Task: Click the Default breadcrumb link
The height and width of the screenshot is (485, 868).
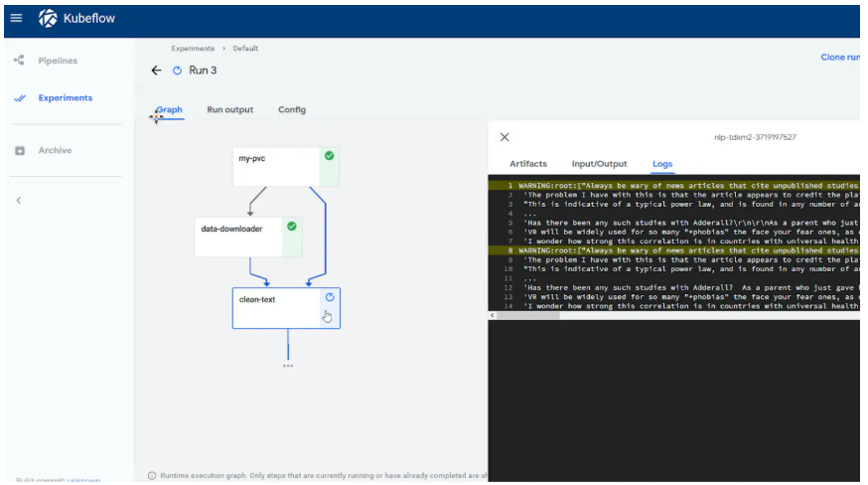Action: (245, 49)
